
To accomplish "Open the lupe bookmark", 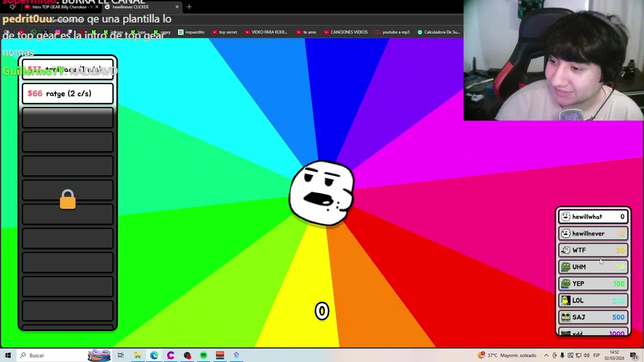I will (x=138, y=32).
